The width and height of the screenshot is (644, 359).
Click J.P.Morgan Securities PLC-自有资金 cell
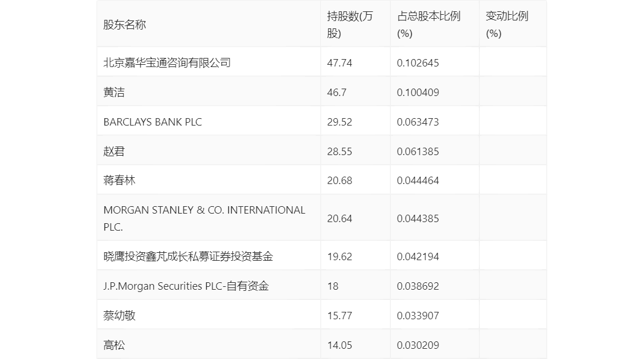pyautogui.click(x=186, y=286)
